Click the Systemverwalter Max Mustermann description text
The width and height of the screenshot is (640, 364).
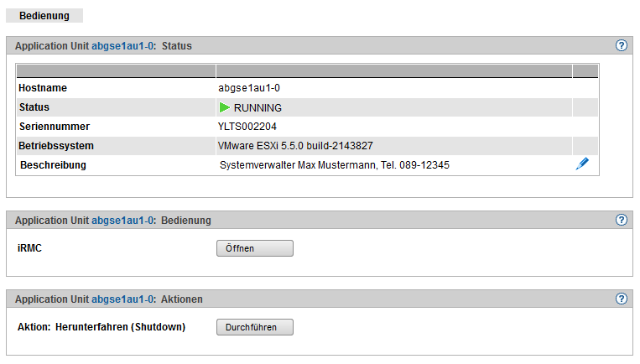click(x=334, y=165)
